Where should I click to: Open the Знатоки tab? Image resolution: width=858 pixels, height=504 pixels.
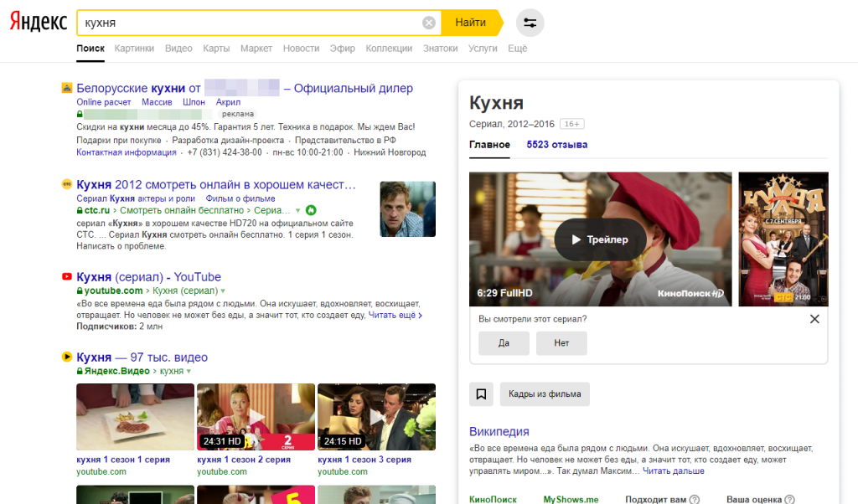pos(440,48)
